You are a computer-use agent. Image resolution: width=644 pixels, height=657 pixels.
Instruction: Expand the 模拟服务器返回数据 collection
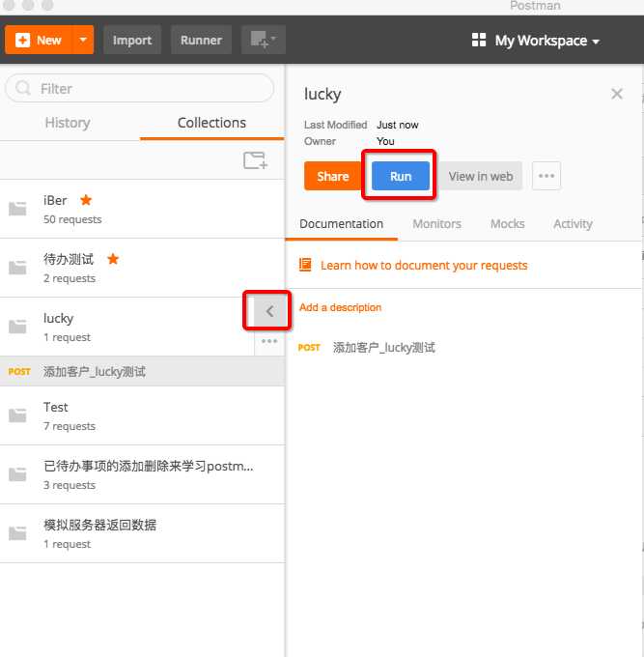(x=142, y=533)
